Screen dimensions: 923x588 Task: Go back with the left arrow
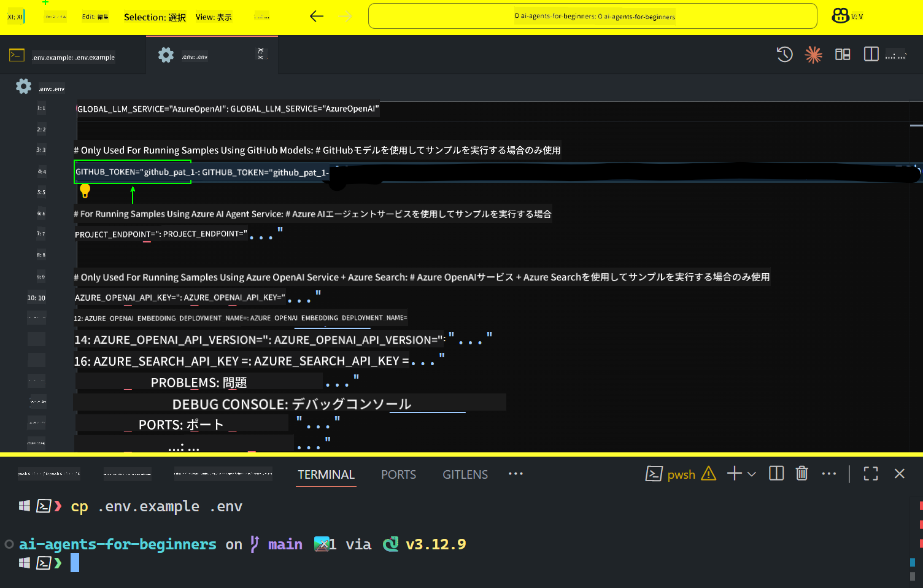click(x=317, y=17)
